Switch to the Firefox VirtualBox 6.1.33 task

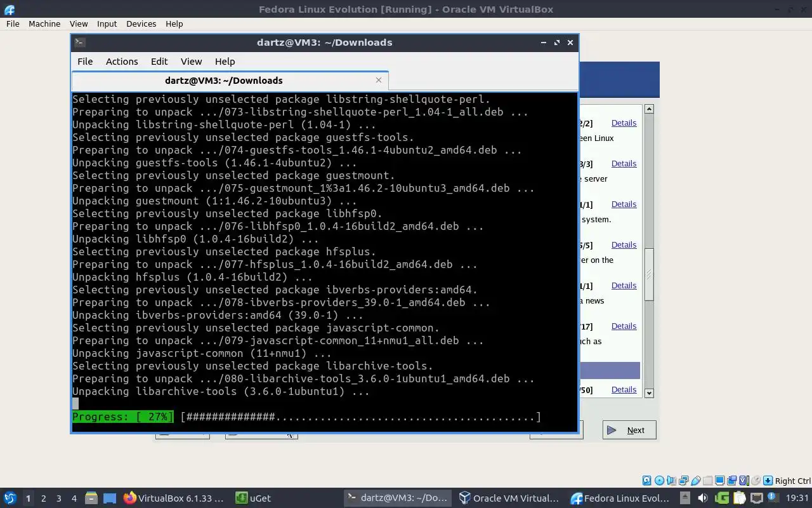pos(173,498)
